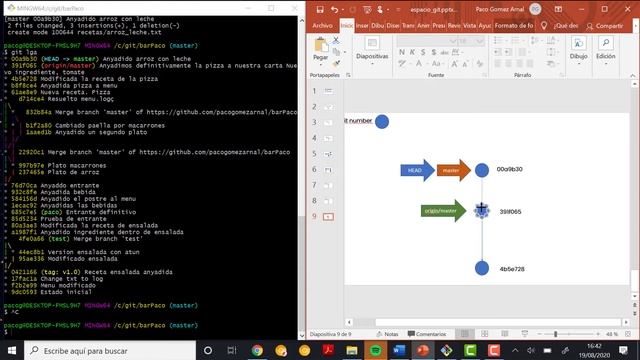Switch to the Formato de forma tab
The width and height of the screenshot is (640, 360).
point(514,25)
